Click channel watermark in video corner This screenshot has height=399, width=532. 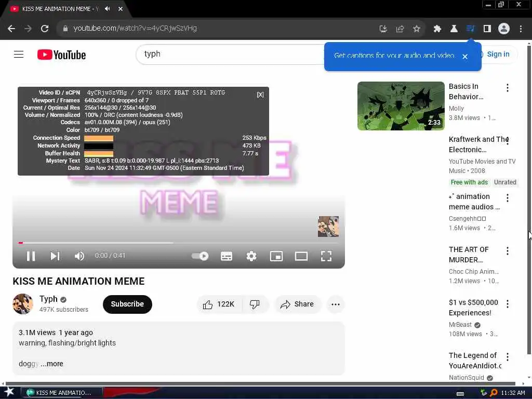click(x=328, y=227)
